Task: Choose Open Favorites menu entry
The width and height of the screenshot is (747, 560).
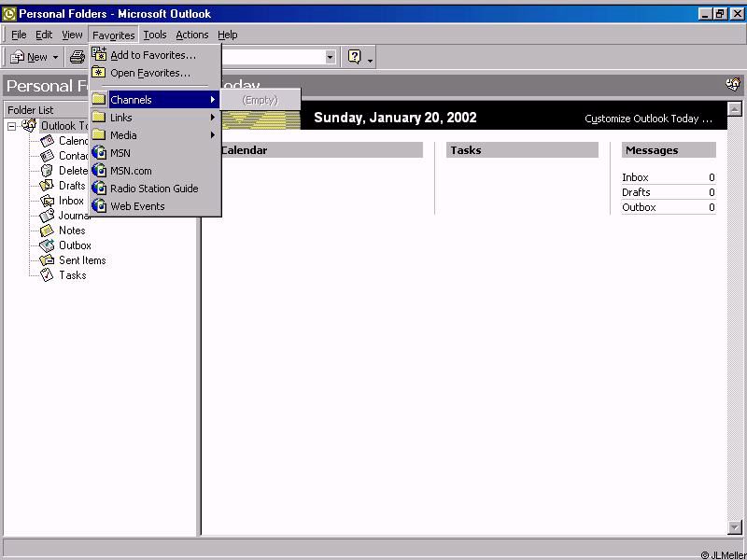Action: pyautogui.click(x=155, y=73)
